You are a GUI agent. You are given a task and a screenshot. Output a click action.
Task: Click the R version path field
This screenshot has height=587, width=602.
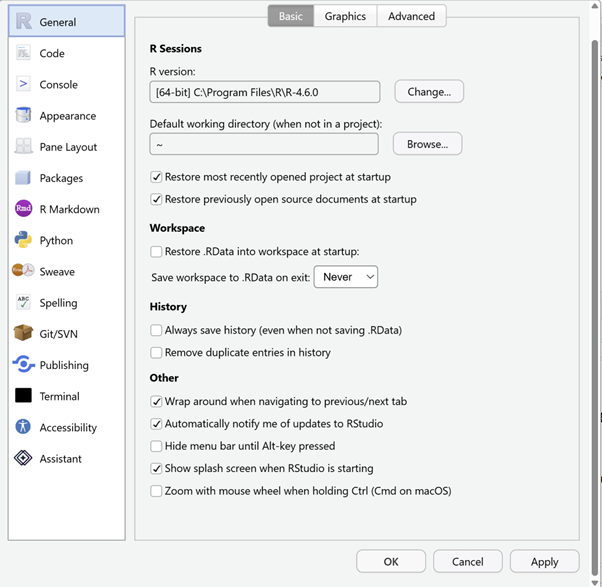265,92
